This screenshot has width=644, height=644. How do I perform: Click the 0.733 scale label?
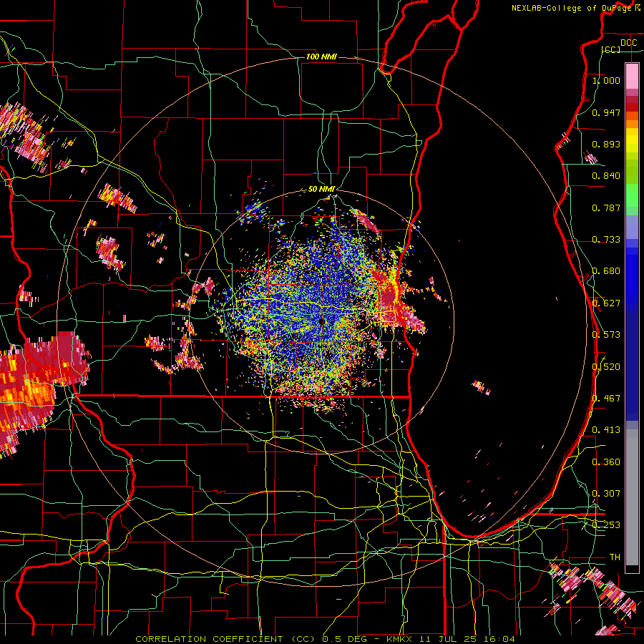(606, 240)
